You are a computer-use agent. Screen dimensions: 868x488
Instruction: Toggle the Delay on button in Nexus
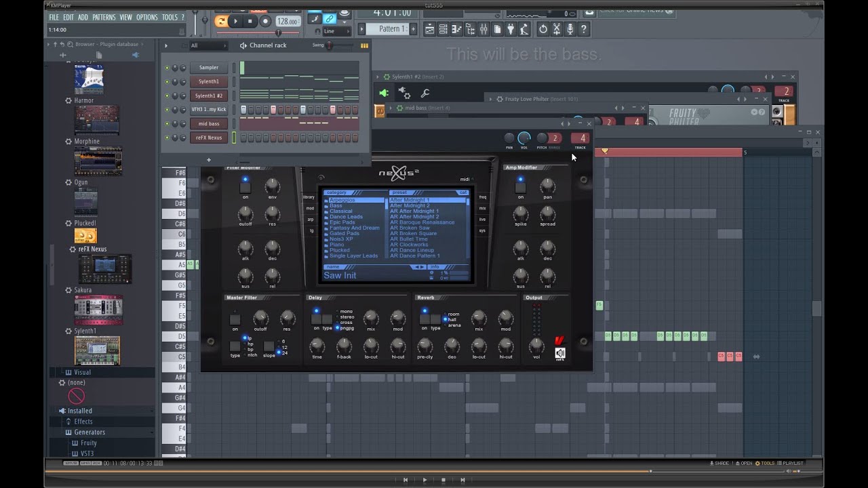point(316,319)
